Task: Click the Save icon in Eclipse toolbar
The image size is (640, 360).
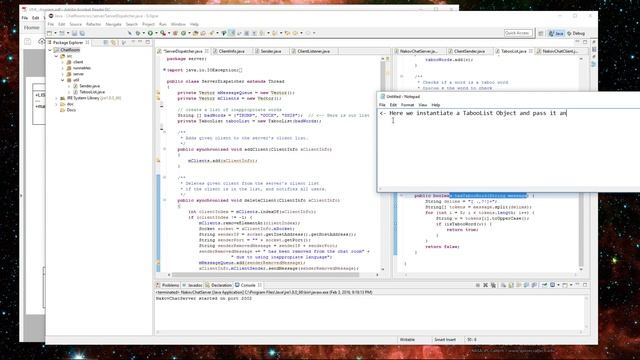Action: [x=74, y=33]
